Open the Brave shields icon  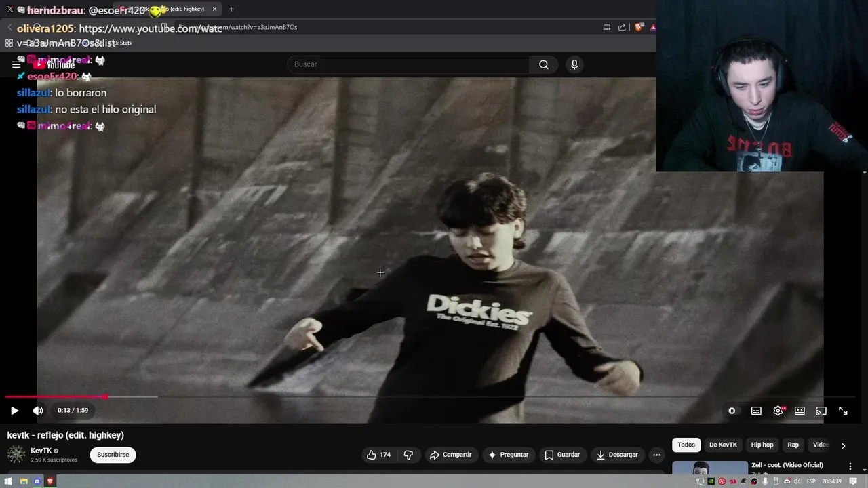[x=638, y=27]
